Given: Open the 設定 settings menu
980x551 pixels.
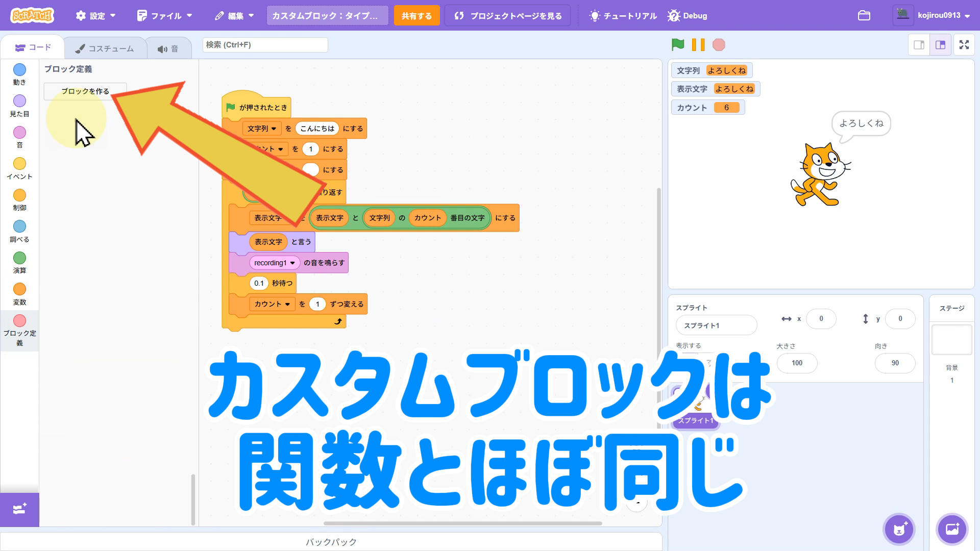Looking at the screenshot, I should click(x=95, y=15).
